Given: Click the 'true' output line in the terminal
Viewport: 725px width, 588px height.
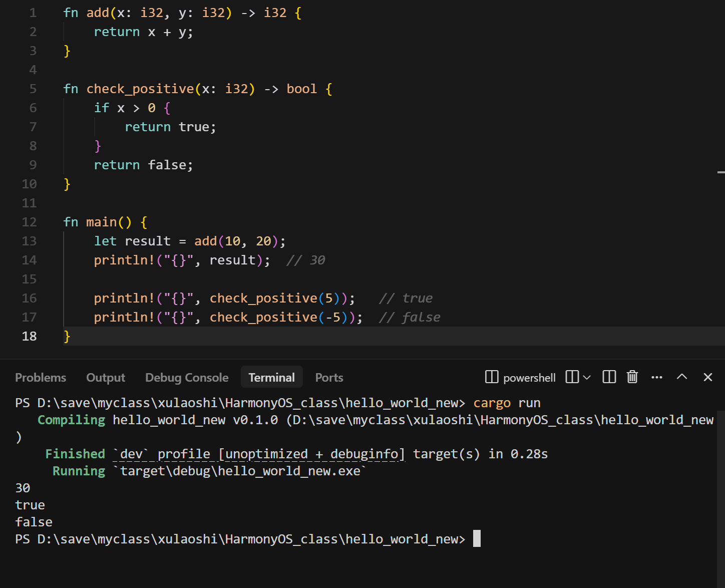Looking at the screenshot, I should (30, 505).
